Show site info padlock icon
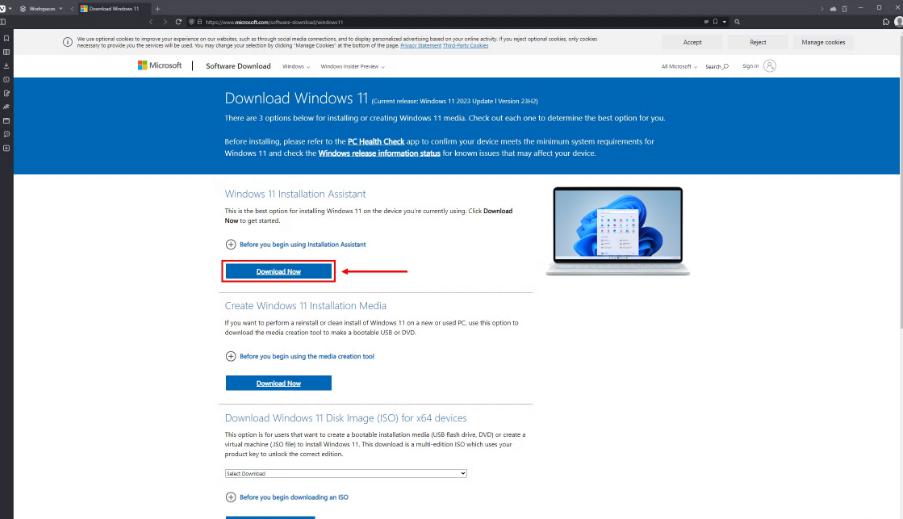 pyautogui.click(x=200, y=22)
